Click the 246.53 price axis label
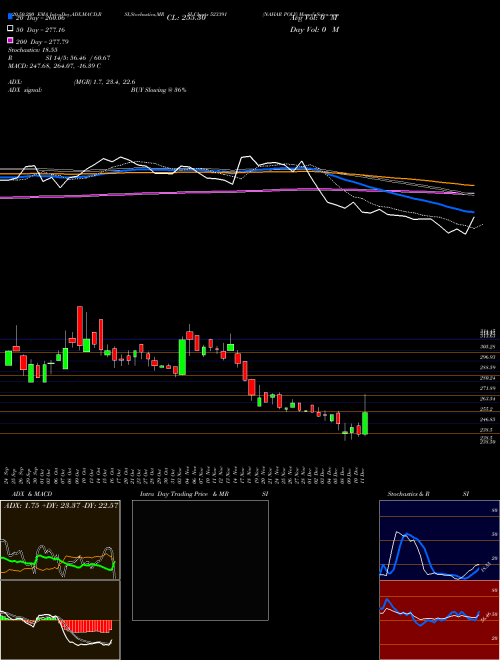Screen dimensions: 500x660 (x=487, y=420)
